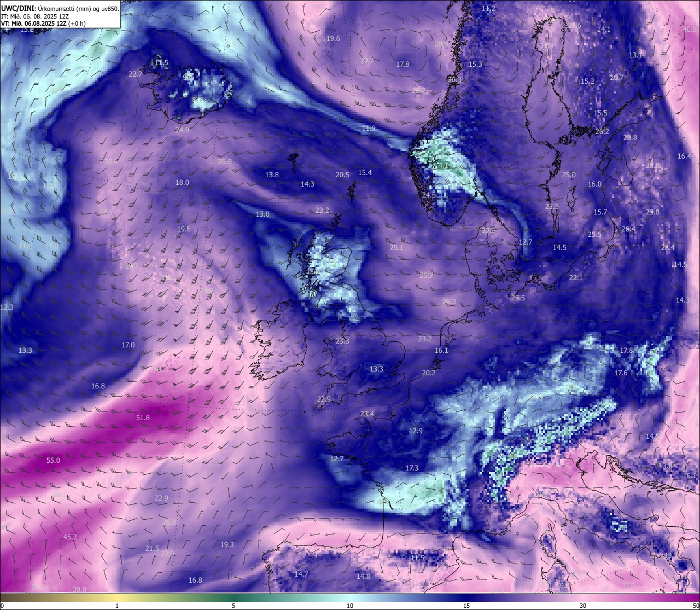Click the 29.8 value on the map
700x610 pixels.
[652, 212]
